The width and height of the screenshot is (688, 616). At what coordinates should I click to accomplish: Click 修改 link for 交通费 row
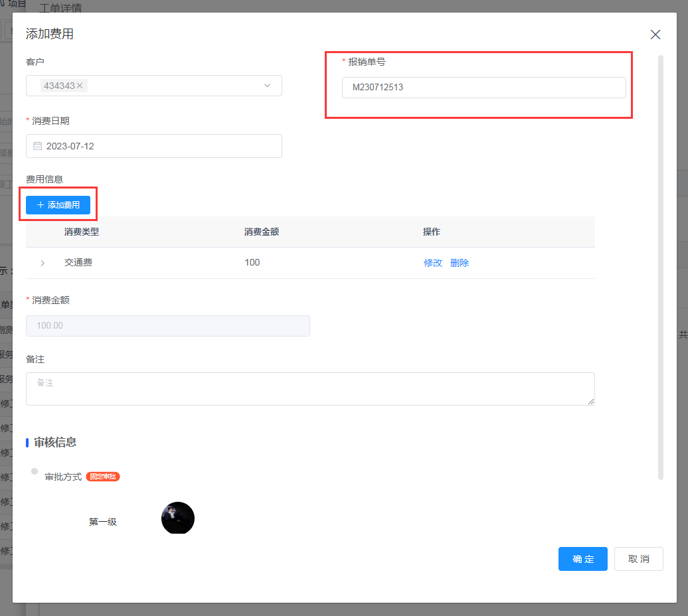tap(432, 263)
